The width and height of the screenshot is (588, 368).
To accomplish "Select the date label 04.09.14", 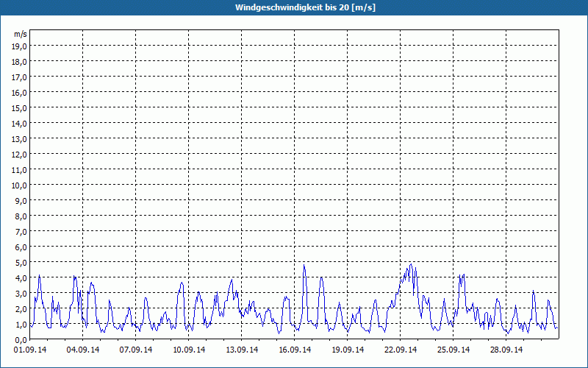I will click(83, 350).
